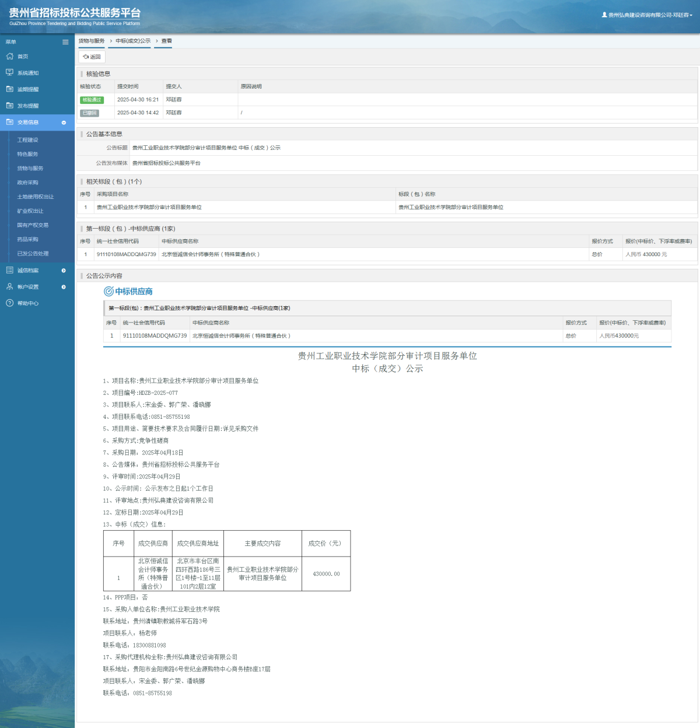Click the 发布提醒 sidebar icon
Screen dimensions: 700x728
click(x=9, y=106)
